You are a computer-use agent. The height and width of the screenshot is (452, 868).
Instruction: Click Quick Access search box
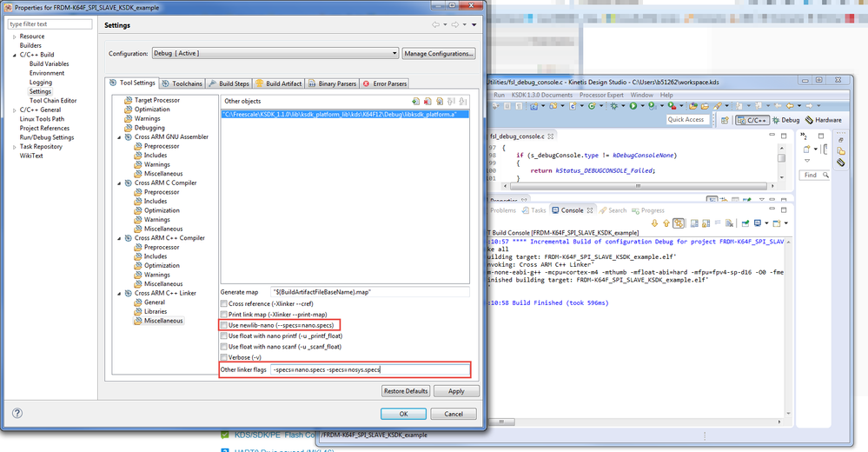(687, 120)
